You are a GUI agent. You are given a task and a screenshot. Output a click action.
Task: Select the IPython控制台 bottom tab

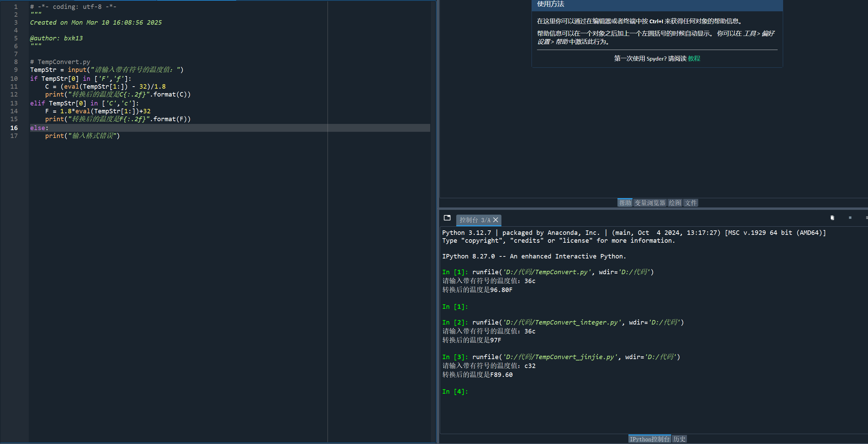(x=649, y=439)
